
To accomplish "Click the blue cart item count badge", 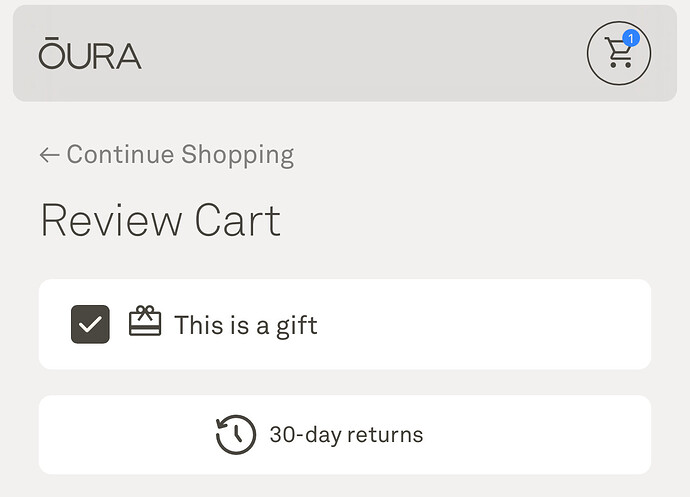I will (x=630, y=39).
